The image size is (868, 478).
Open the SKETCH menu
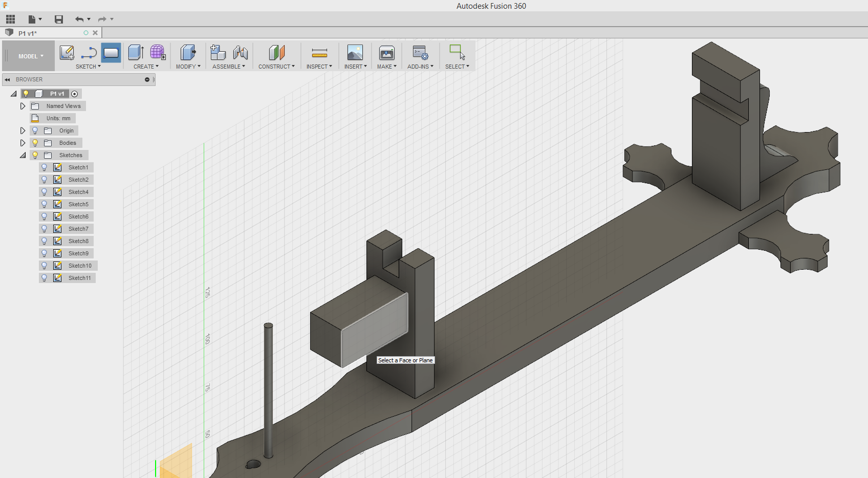pos(88,67)
